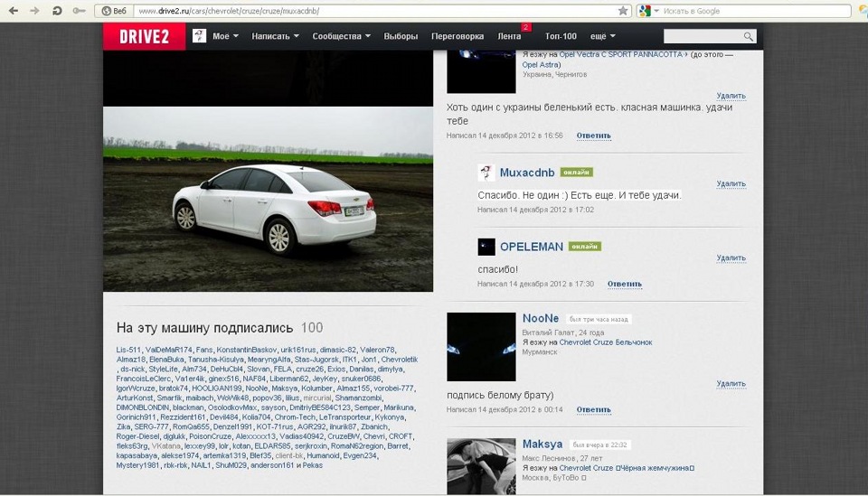Click the user avatar in the navbar
868x496 pixels.
coord(199,36)
